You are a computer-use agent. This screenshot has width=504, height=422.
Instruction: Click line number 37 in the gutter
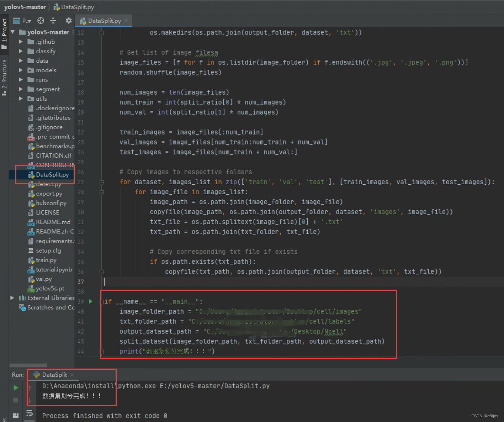pos(81,281)
